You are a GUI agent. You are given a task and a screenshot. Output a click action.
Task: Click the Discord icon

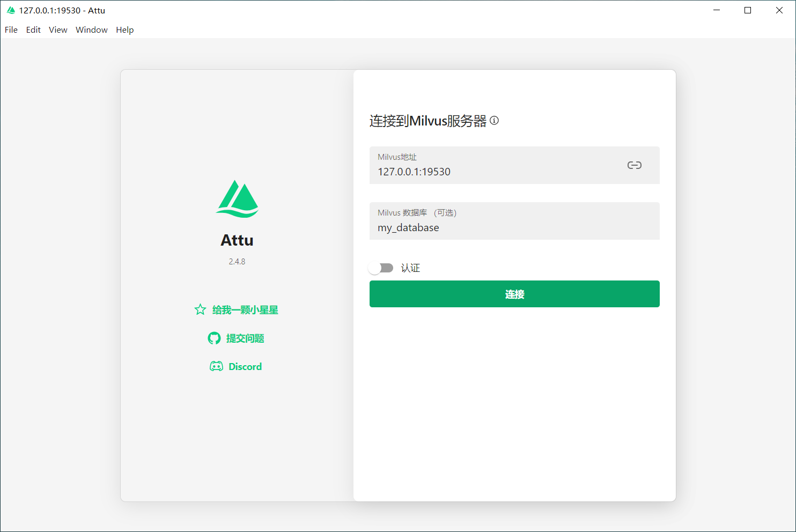(216, 366)
